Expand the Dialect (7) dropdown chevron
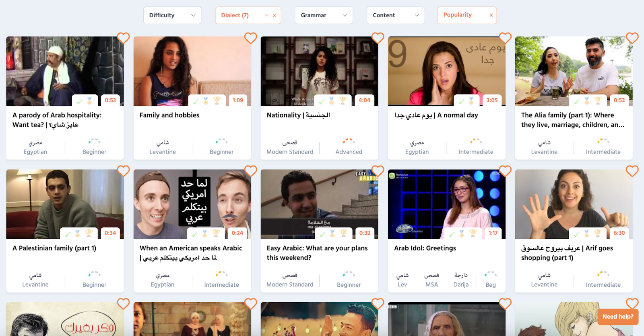644x336 pixels. click(x=266, y=15)
